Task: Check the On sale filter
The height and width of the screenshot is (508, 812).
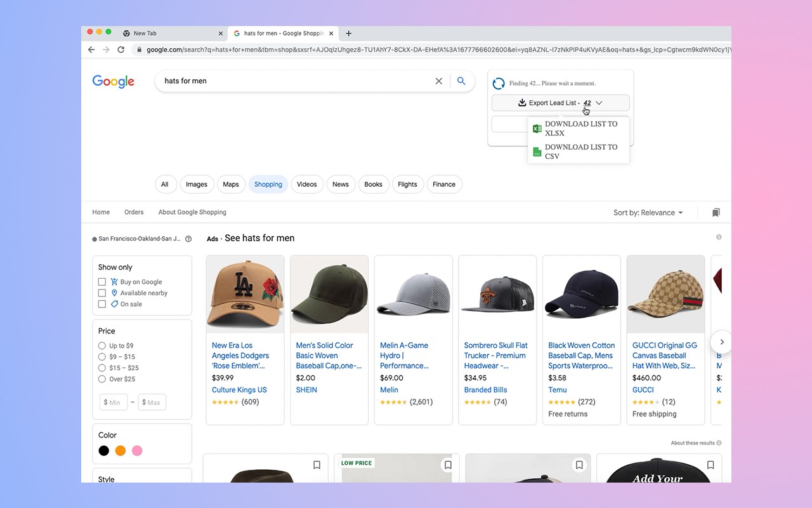Action: [102, 304]
